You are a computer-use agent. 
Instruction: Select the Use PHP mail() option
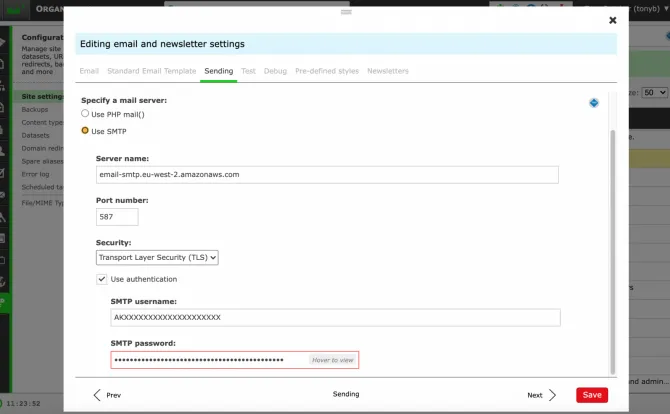point(85,114)
